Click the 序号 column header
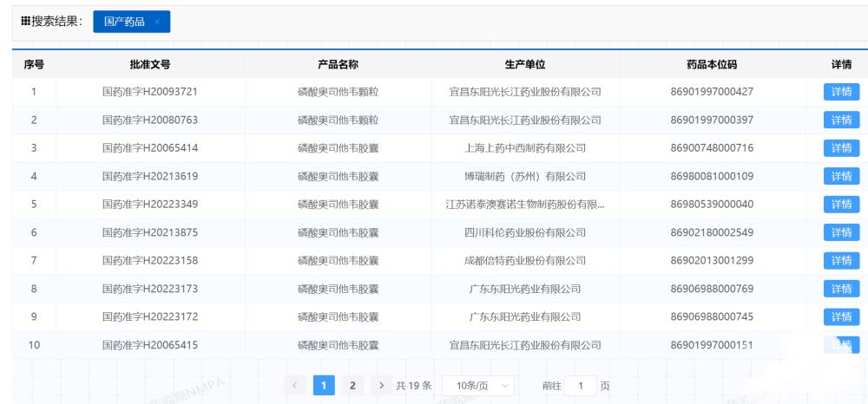The image size is (868, 404). tap(34, 65)
